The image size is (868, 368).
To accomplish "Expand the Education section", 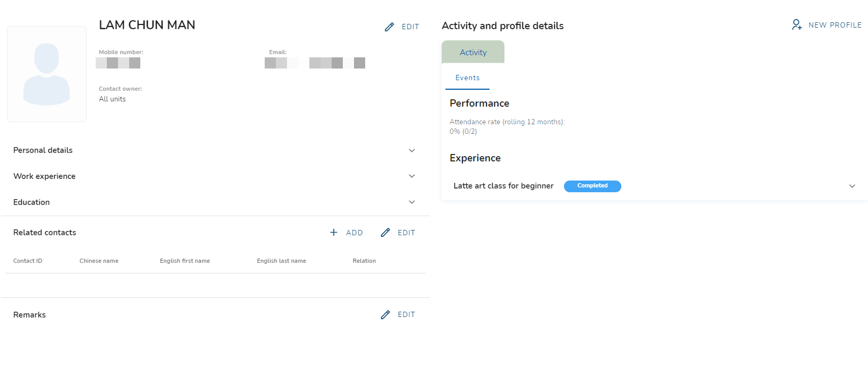I will tap(411, 202).
